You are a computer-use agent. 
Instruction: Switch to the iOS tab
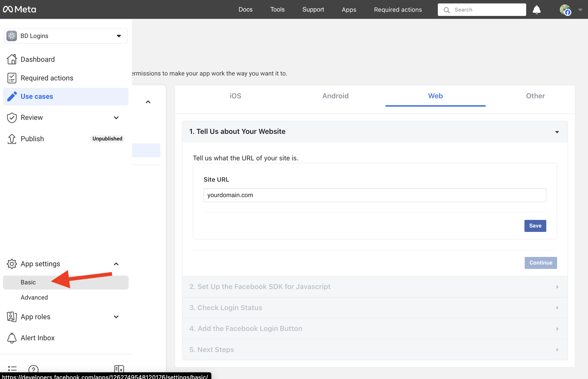(235, 96)
